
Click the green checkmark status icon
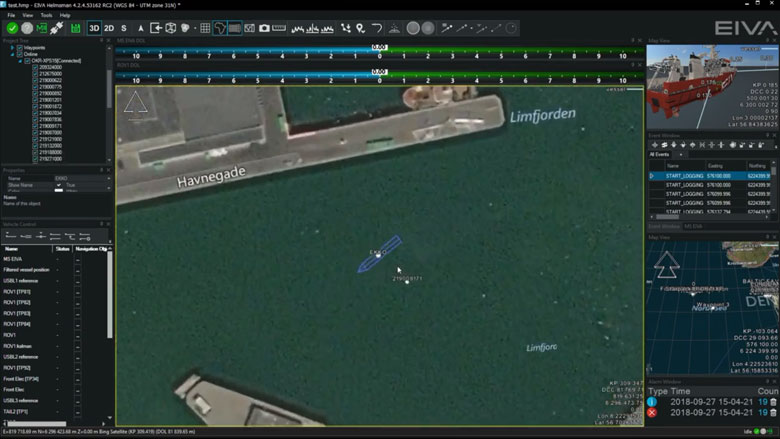pyautogui.click(x=12, y=28)
